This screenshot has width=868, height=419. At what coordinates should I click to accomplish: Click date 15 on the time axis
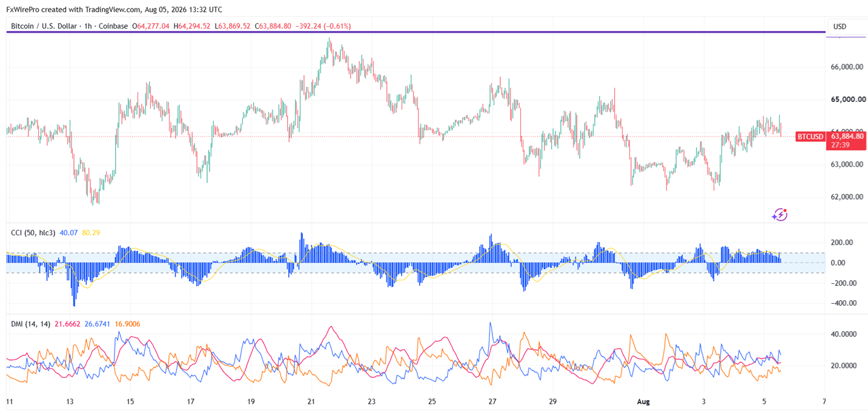[x=130, y=401]
